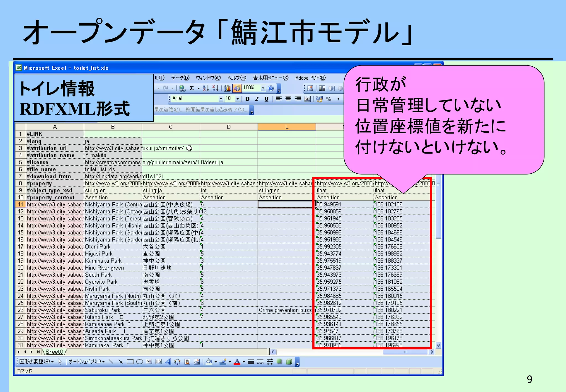The image size is (566, 392).
Task: Choose dash style icon
Action: click(260, 362)
